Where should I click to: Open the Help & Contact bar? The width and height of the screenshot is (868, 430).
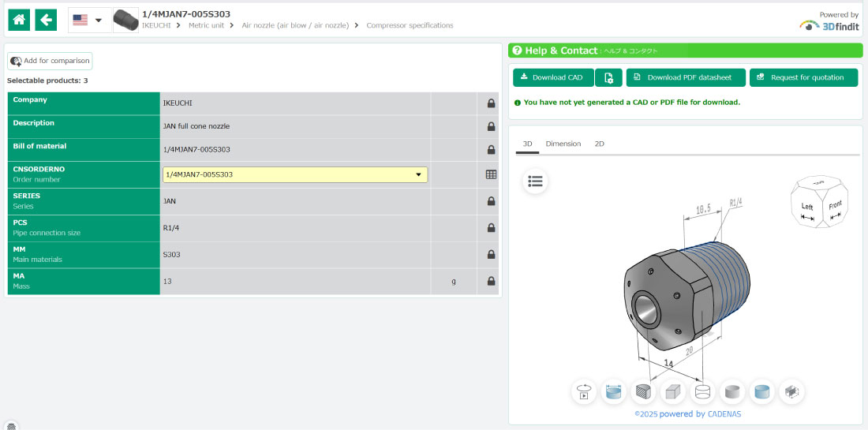tap(685, 50)
